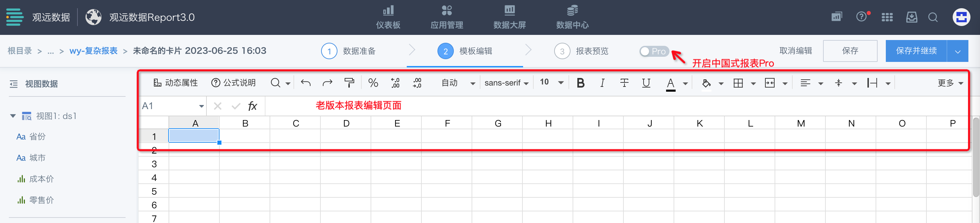The height and width of the screenshot is (223, 980).
Task: Underline the selected cell text
Action: 646,83
